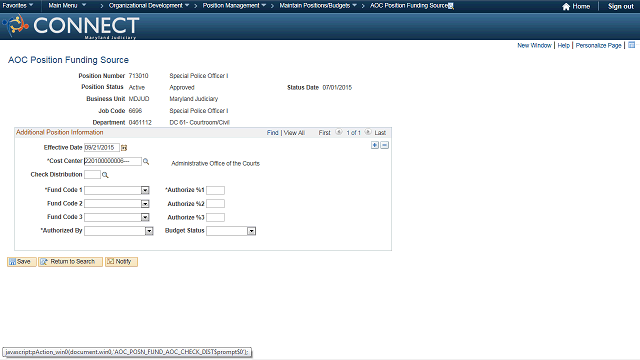Click into the Check Distribution field
640x360 pixels.
point(92,175)
